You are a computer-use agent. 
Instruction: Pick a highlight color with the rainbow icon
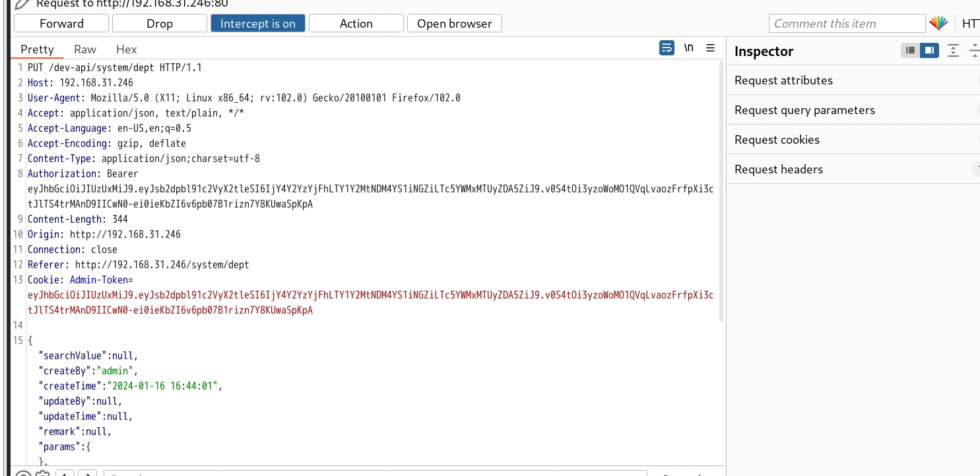[938, 24]
